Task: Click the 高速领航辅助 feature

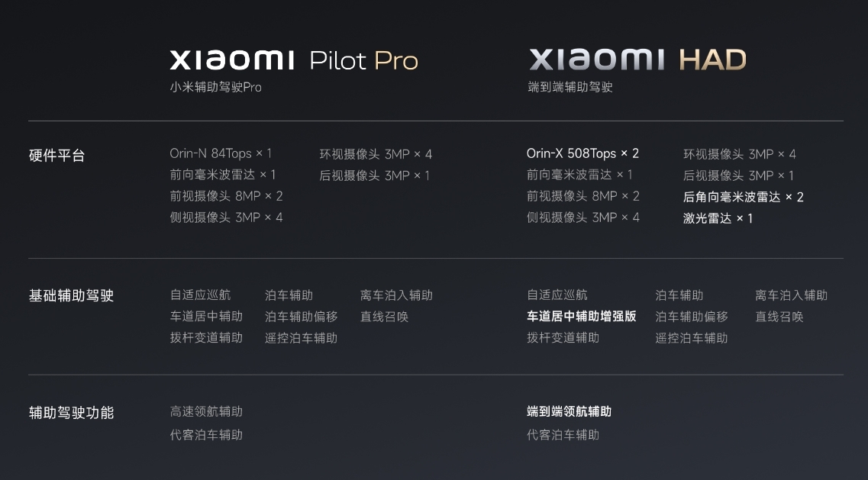Action: click(x=206, y=411)
